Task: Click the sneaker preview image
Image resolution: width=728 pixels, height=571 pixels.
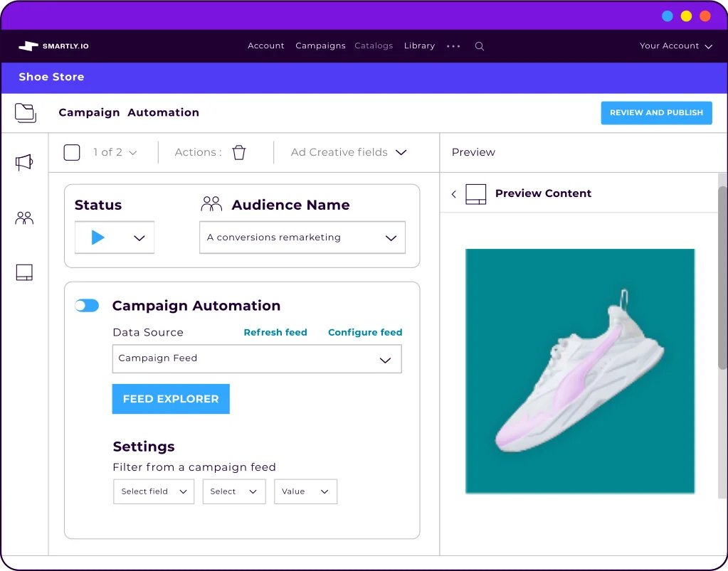Action: point(579,370)
